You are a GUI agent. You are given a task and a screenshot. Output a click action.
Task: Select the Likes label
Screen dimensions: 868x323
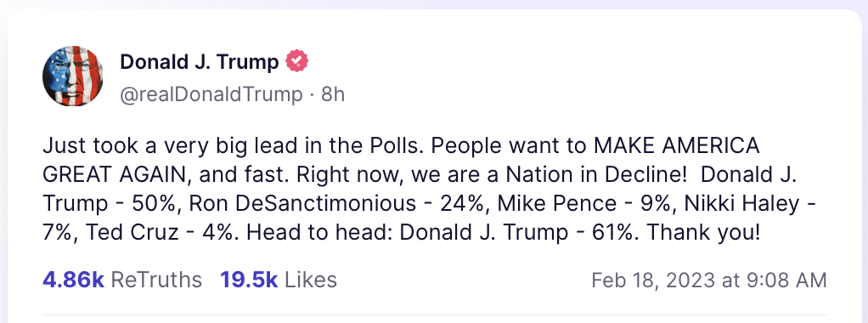[x=311, y=280]
